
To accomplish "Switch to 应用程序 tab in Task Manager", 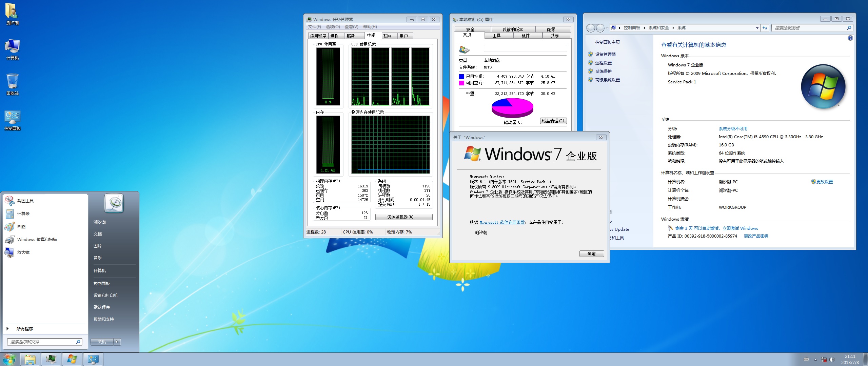I will point(318,36).
